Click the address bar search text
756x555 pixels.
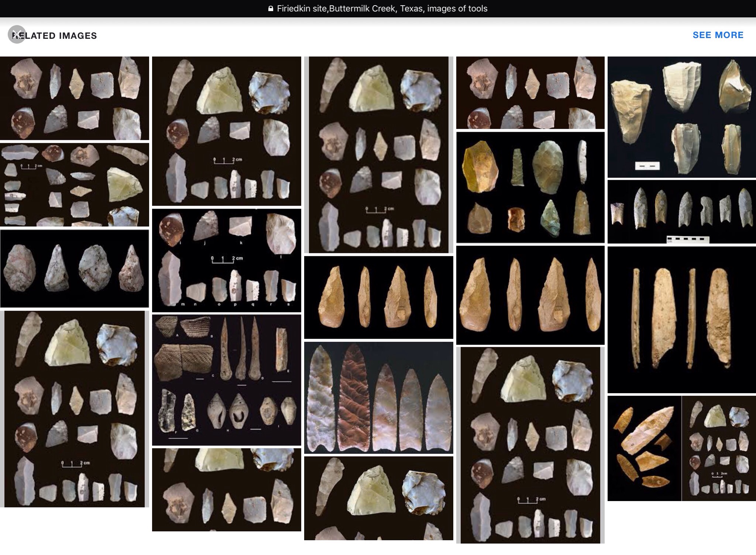(382, 8)
